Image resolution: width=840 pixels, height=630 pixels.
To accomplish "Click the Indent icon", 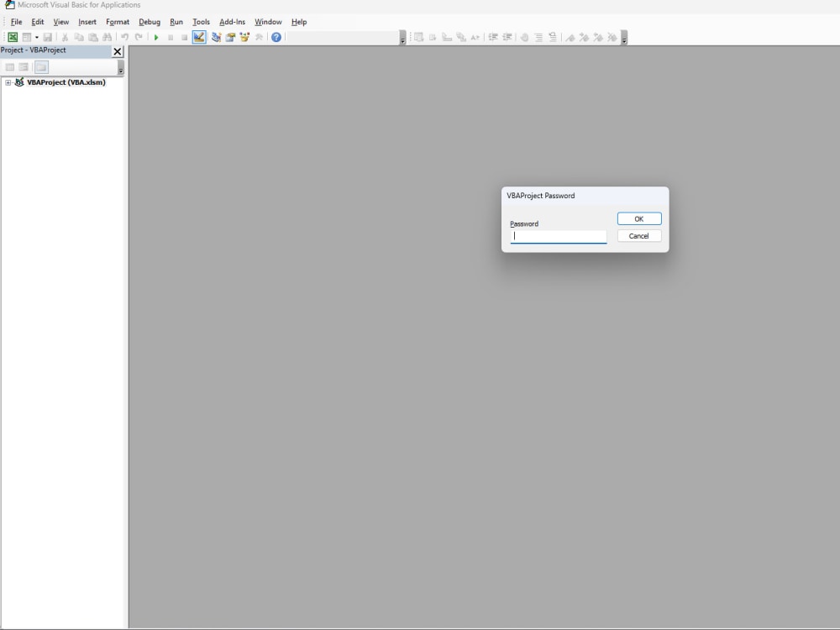I will [493, 37].
